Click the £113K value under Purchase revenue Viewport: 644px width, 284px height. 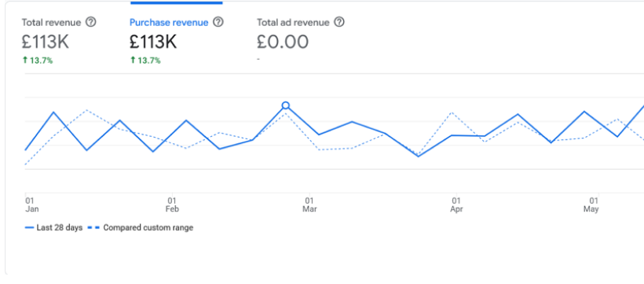(153, 42)
